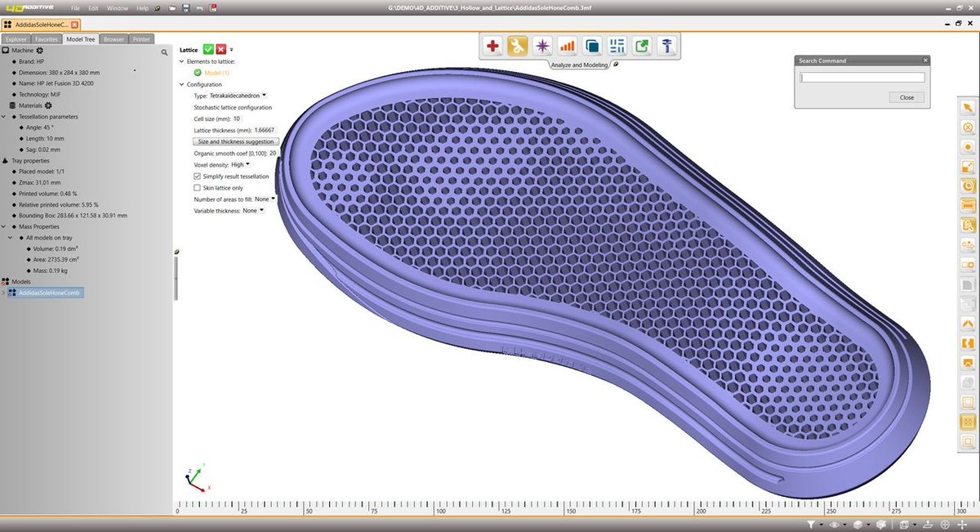The height and width of the screenshot is (532, 980).
Task: Select the hammer tool at the toolbar's right end
Action: (667, 46)
